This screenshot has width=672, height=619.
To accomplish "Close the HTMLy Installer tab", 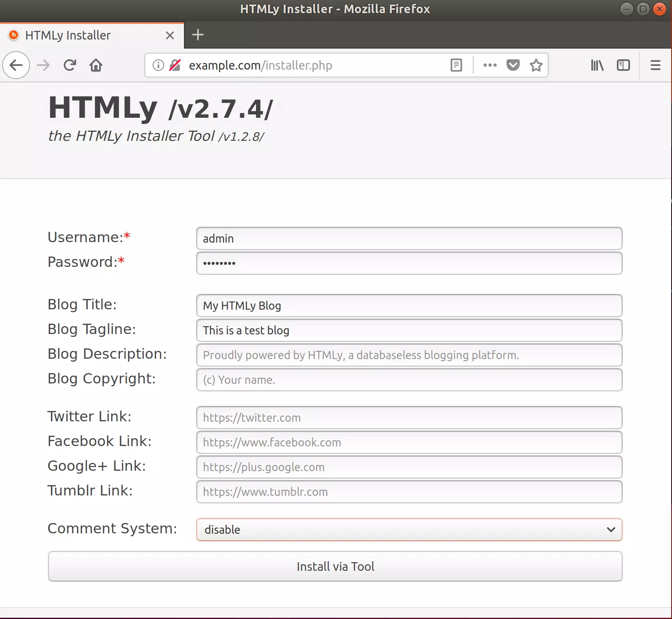I will (170, 35).
